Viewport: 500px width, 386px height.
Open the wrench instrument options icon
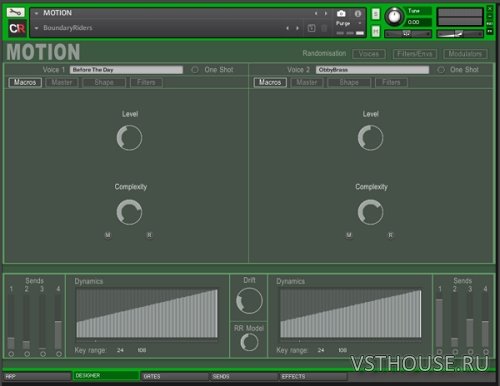click(16, 12)
